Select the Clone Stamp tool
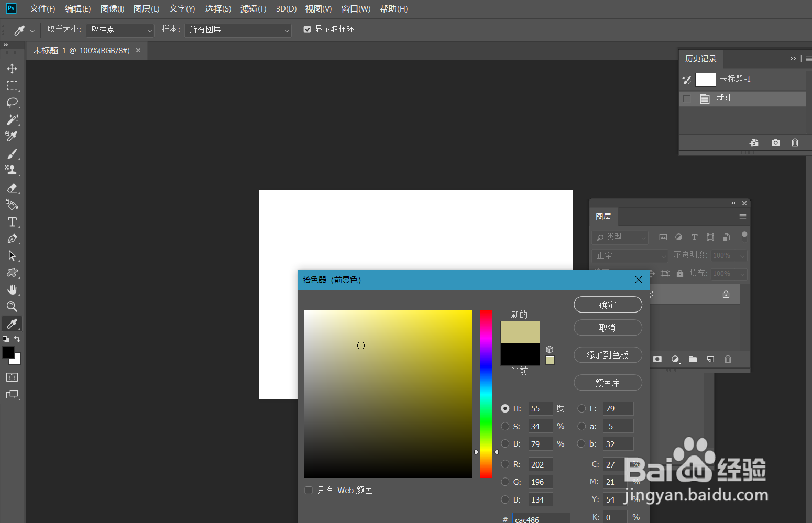Viewport: 812px width, 523px height. (12, 170)
